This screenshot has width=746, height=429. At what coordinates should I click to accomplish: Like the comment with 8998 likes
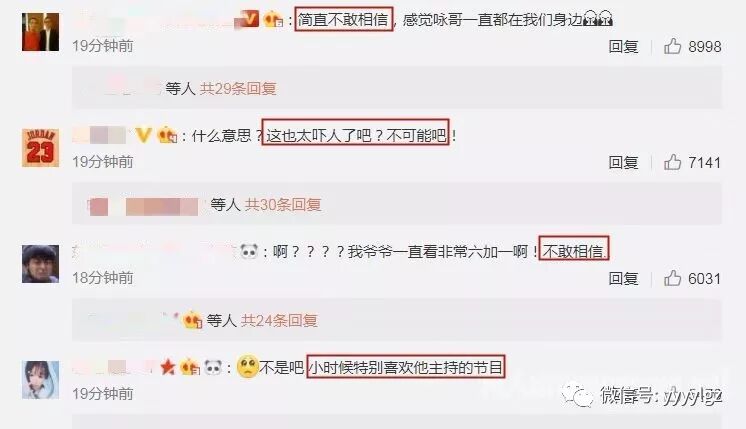pos(672,46)
